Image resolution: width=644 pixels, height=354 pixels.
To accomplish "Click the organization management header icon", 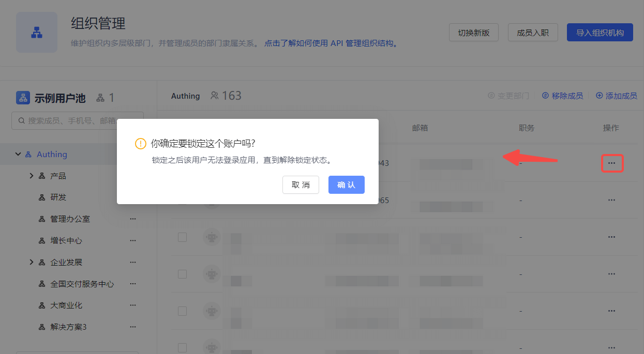I will tap(37, 32).
